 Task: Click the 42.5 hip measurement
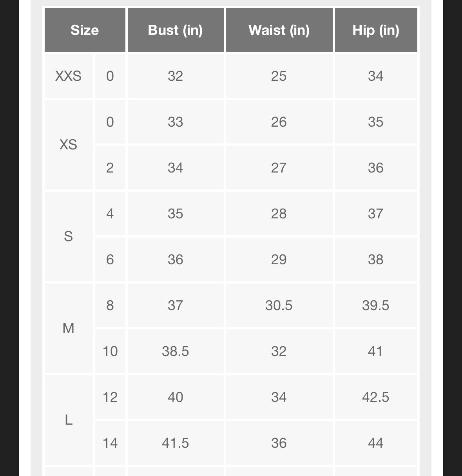pyautogui.click(x=376, y=397)
